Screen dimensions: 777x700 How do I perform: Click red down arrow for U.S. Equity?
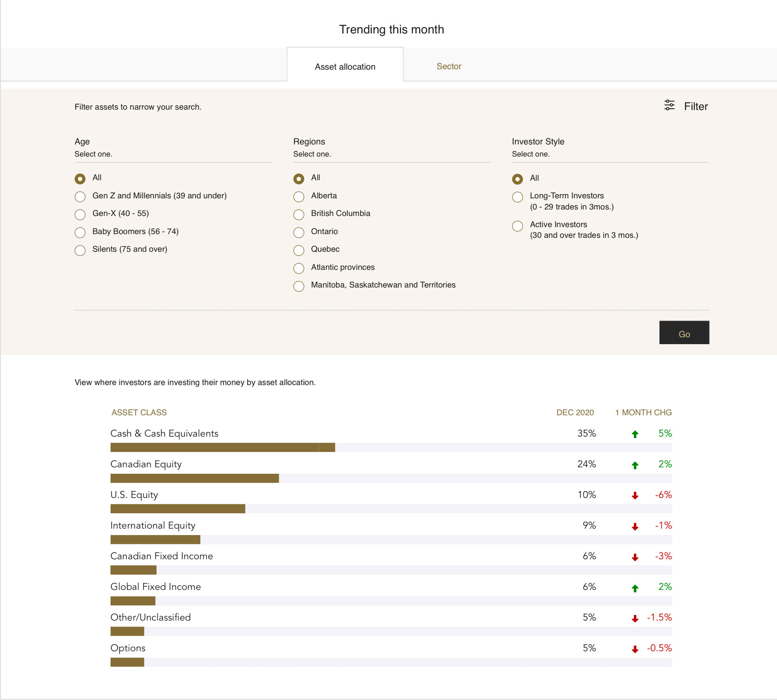635,496
